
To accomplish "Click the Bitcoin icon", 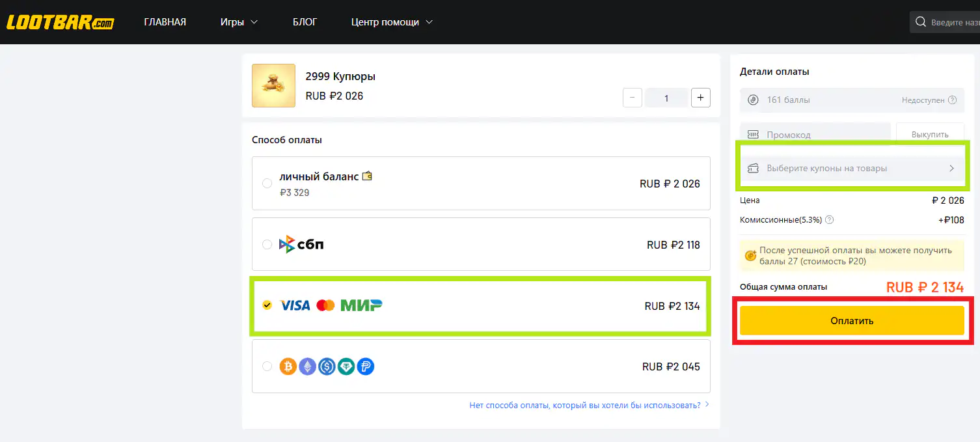I will [x=288, y=366].
